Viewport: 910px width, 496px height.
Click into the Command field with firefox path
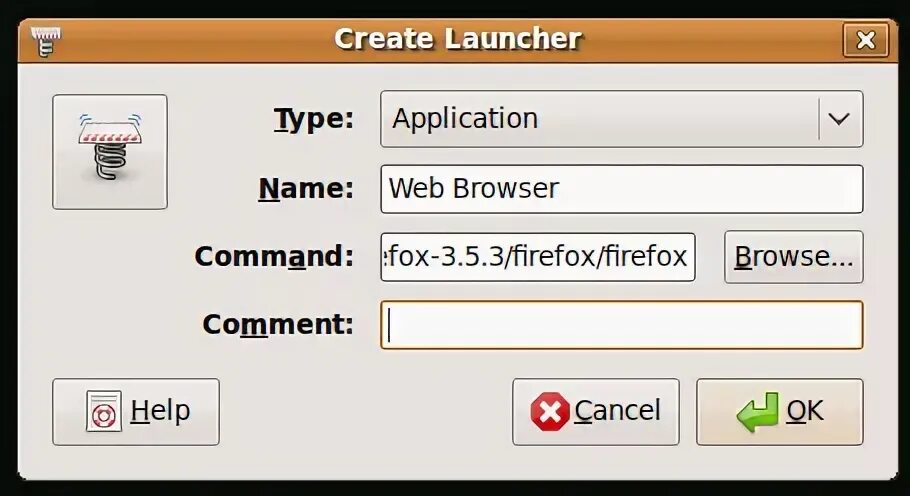click(537, 257)
